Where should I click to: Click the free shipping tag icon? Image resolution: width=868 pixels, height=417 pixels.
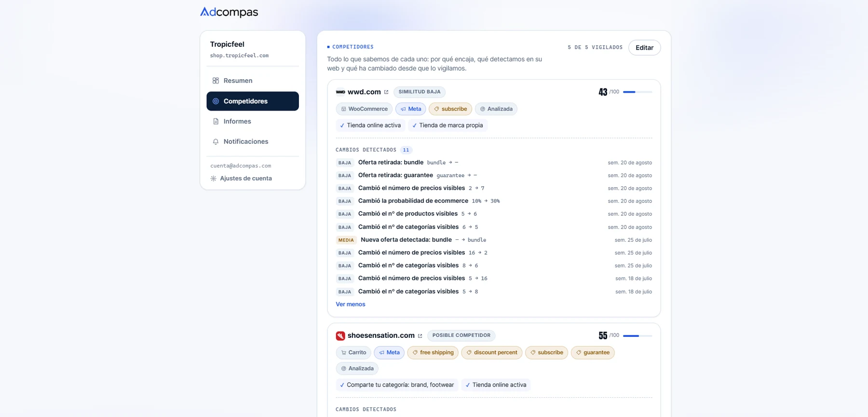pyautogui.click(x=415, y=353)
